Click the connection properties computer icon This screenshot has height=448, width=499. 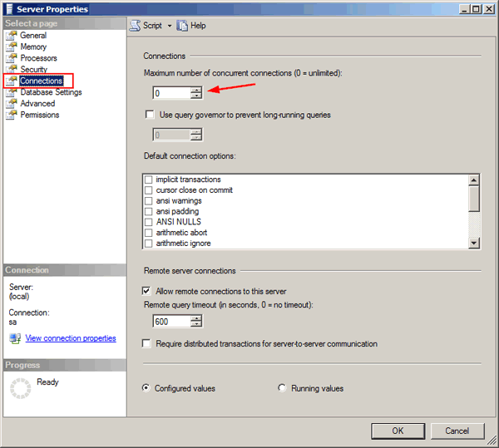[15, 338]
